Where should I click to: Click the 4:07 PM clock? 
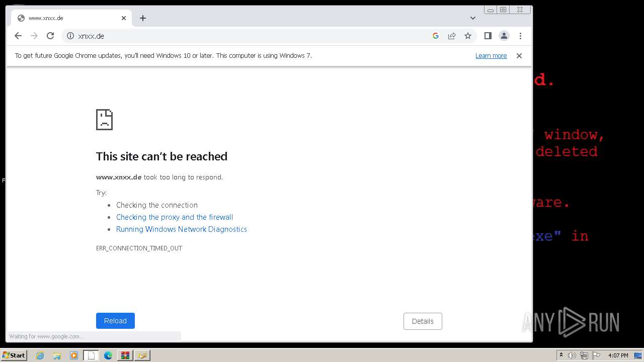coord(618,355)
